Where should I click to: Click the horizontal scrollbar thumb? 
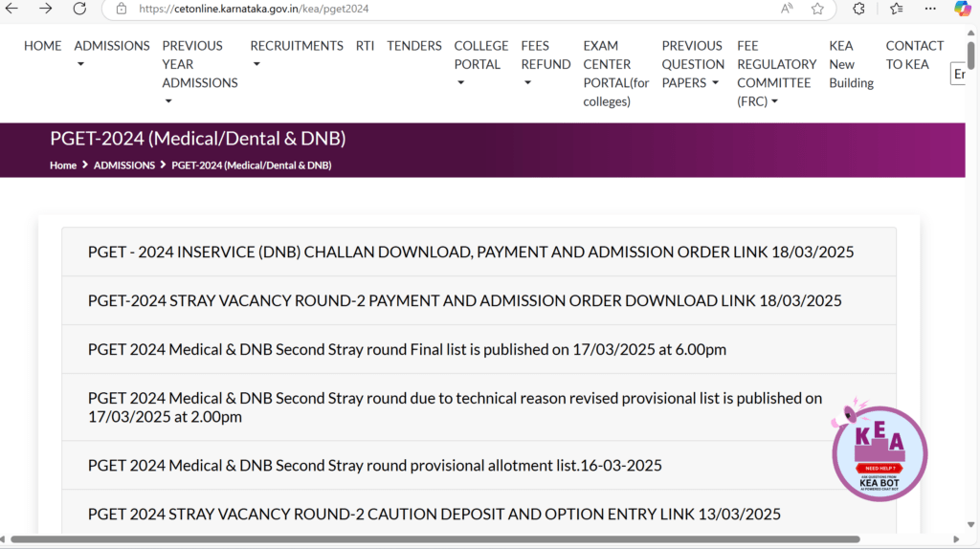[435, 539]
